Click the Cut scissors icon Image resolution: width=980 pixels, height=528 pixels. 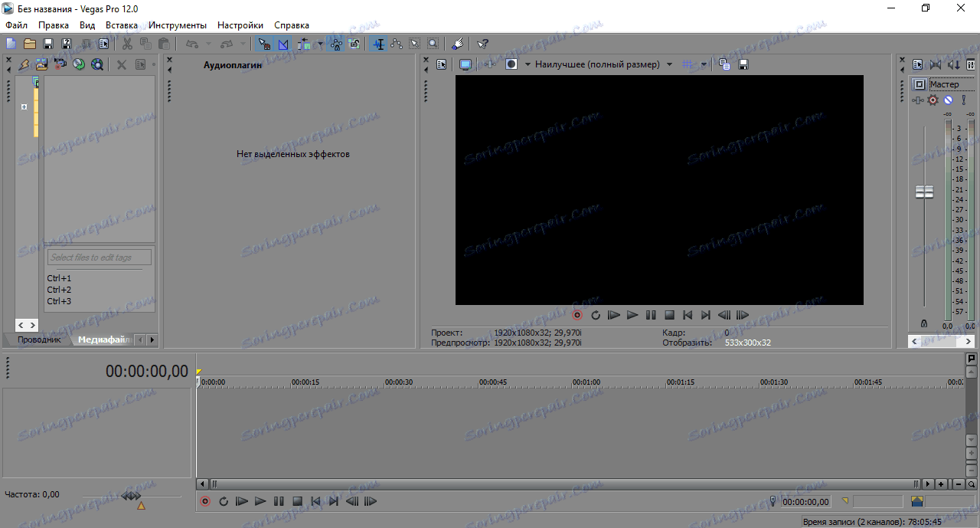[x=127, y=44]
